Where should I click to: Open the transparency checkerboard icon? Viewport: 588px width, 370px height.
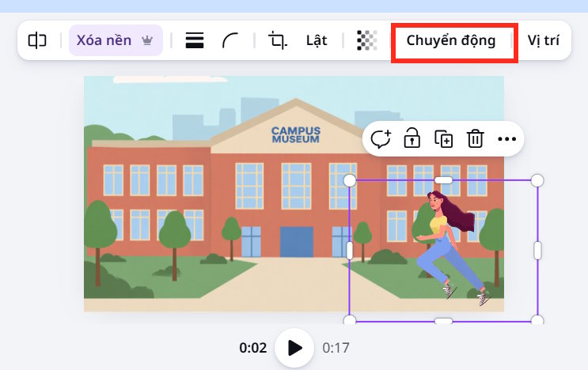366,40
